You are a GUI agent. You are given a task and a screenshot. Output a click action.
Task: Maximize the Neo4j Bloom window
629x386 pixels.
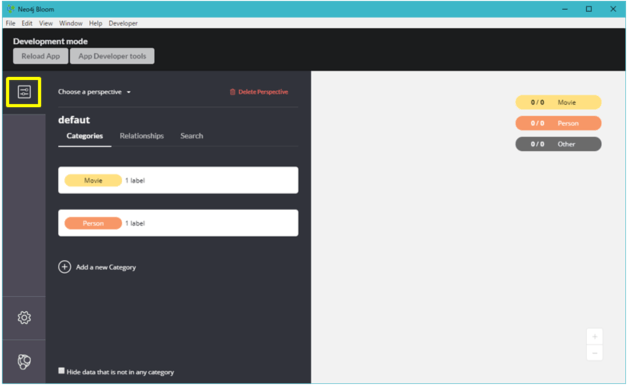(589, 9)
